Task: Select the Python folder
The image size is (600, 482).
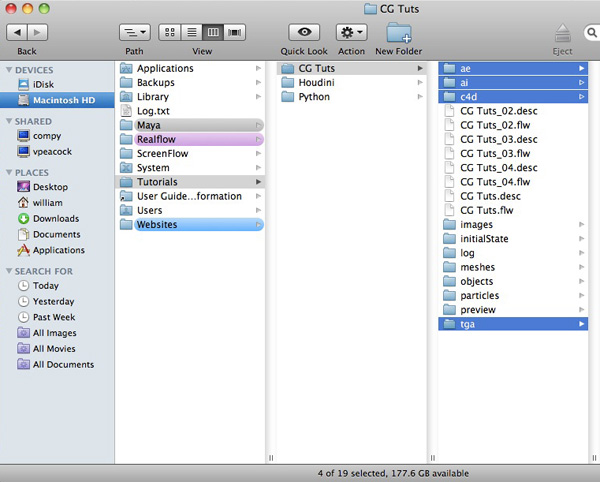Action: click(351, 97)
